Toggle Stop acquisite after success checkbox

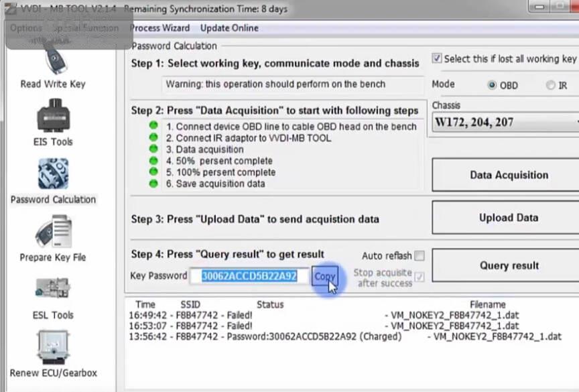[420, 277]
